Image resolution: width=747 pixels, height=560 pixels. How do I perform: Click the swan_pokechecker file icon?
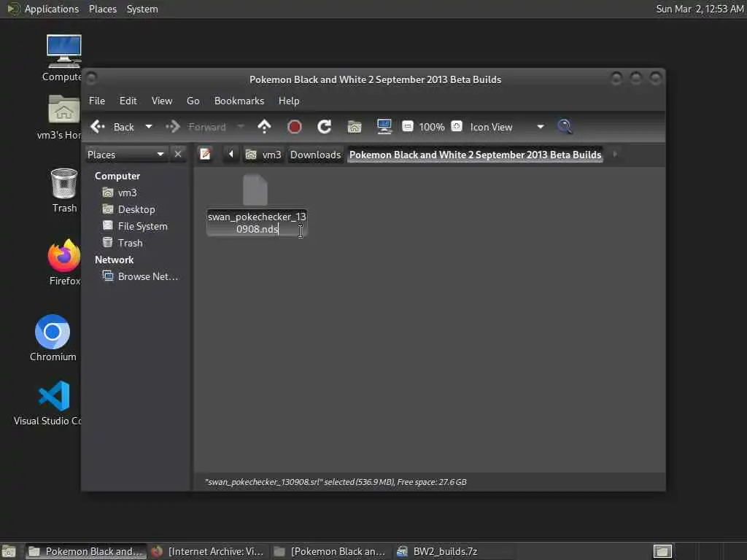(255, 190)
